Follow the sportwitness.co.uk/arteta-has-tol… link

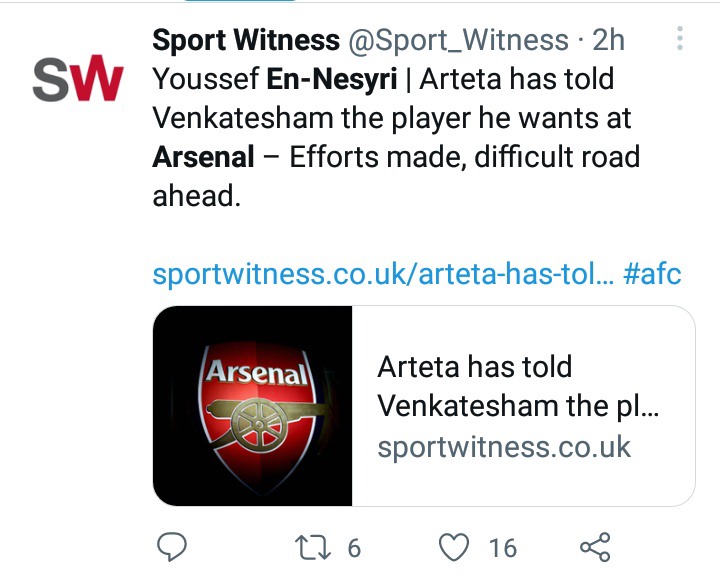pyautogui.click(x=383, y=274)
